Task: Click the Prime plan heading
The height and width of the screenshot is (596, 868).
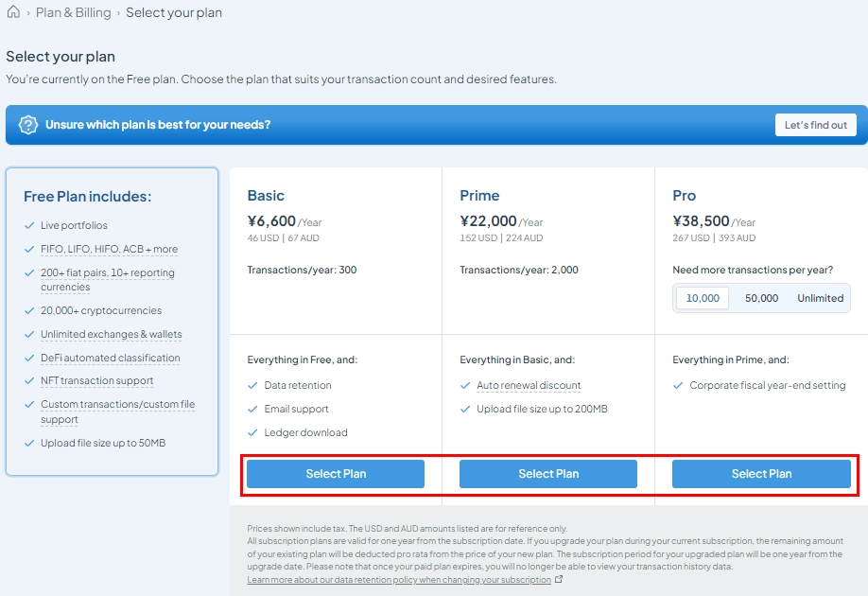Action: pyautogui.click(x=479, y=196)
